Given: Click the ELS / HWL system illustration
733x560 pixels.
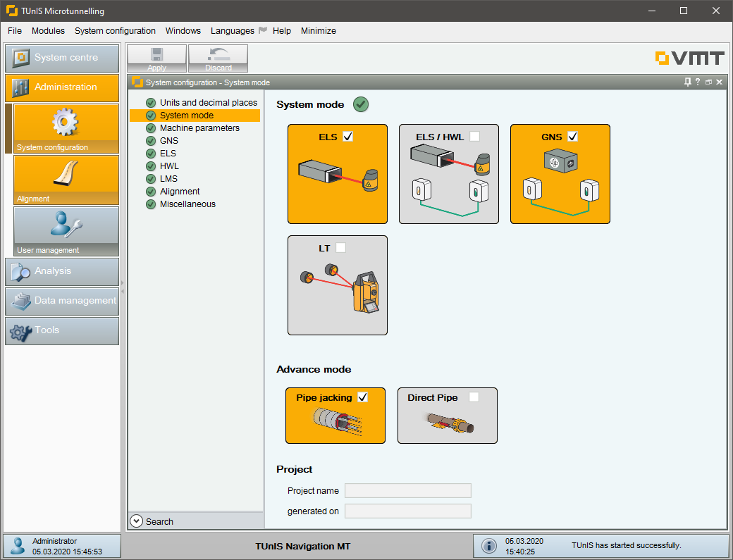Looking at the screenshot, I should pos(450,180).
